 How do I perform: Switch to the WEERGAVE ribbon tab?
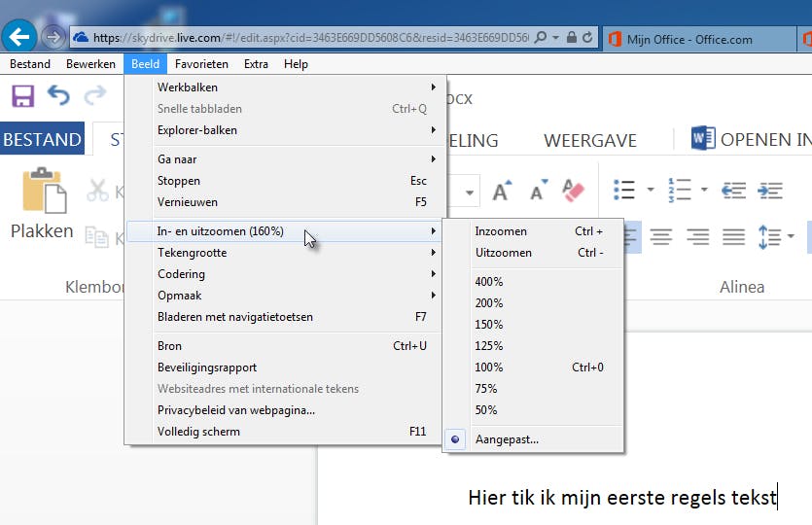point(590,140)
